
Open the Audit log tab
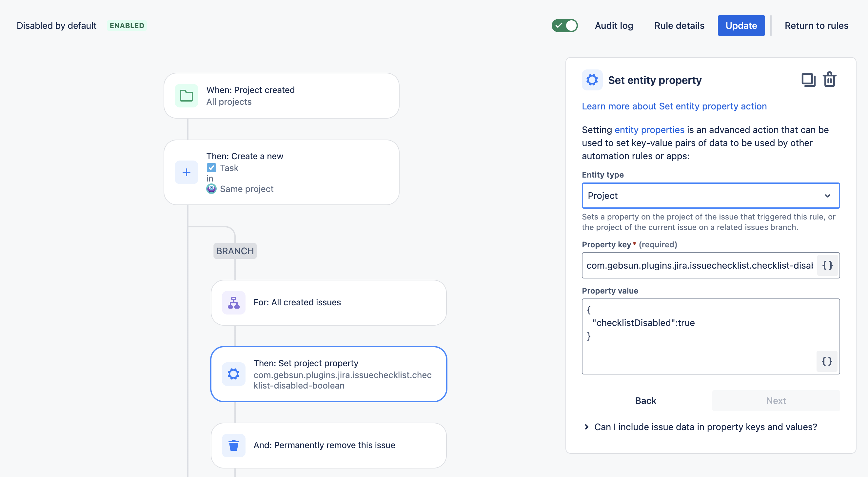[614, 26]
